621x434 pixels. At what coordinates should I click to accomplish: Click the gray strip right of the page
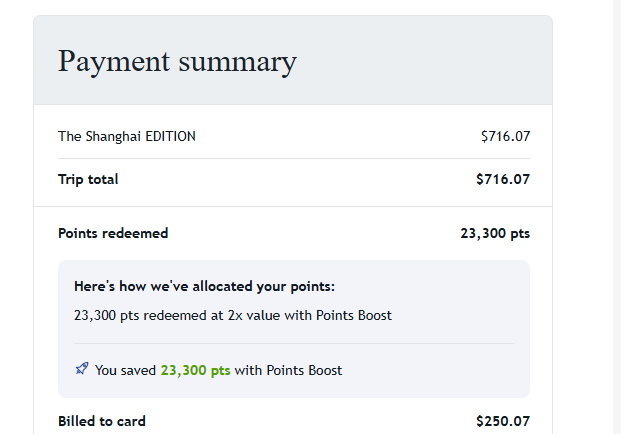(616, 200)
